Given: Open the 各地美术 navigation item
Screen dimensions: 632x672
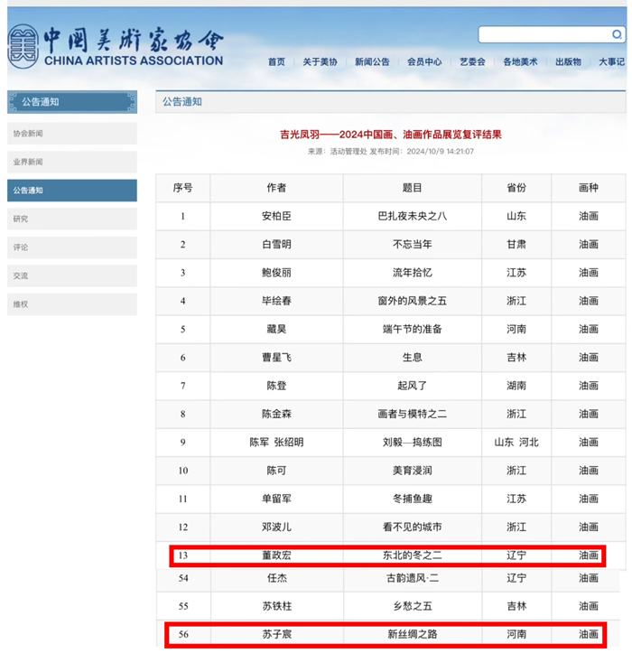Looking at the screenshot, I should tap(520, 62).
